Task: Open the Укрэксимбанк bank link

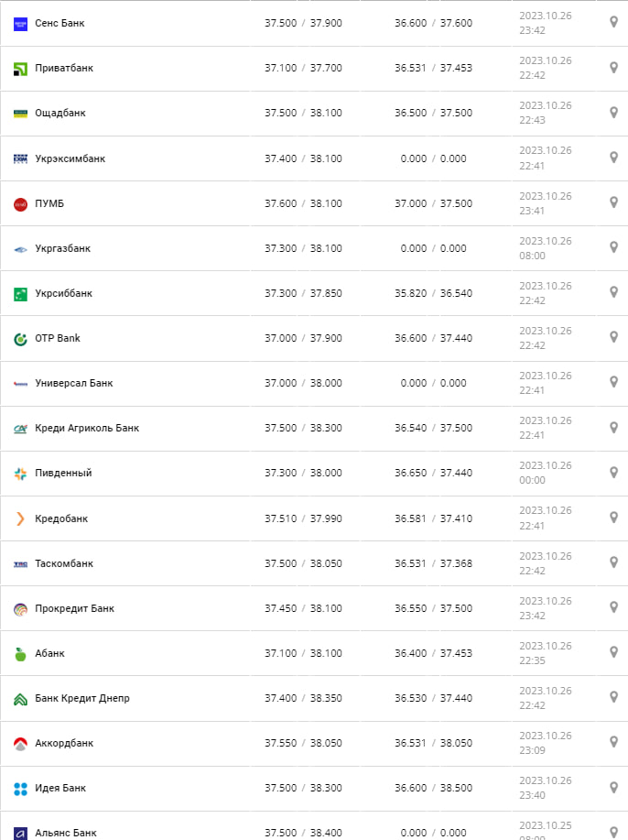Action: (x=70, y=158)
